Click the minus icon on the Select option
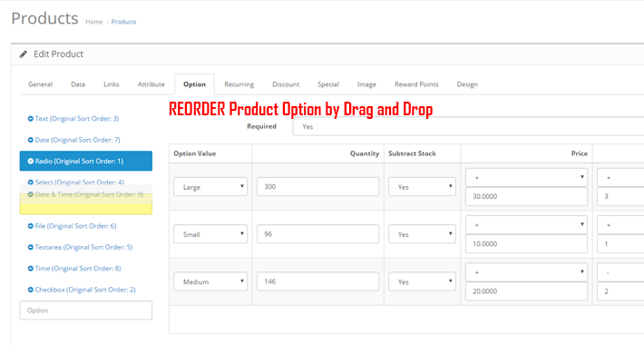 (31, 182)
